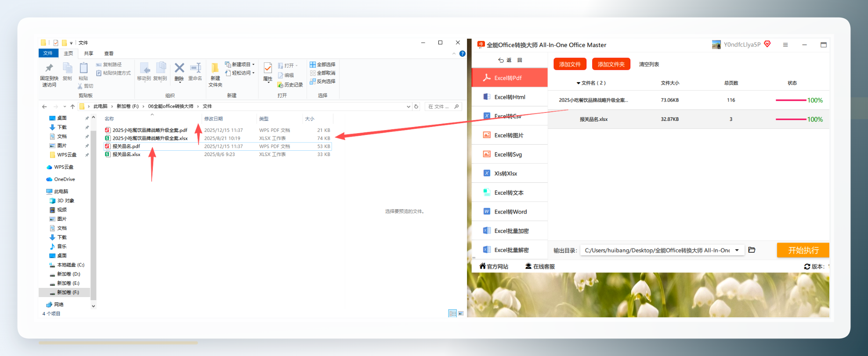Click the Up one level arrow
The image size is (868, 356).
point(72,106)
